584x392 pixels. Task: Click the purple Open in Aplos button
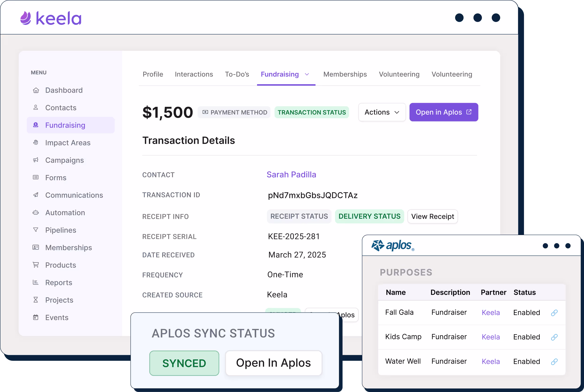point(444,112)
